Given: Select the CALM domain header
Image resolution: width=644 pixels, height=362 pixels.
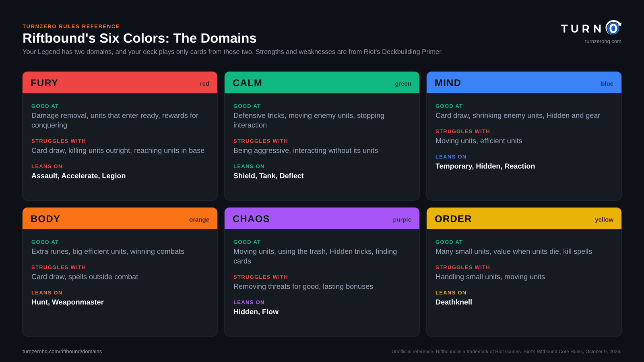Looking at the screenshot, I should [322, 82].
